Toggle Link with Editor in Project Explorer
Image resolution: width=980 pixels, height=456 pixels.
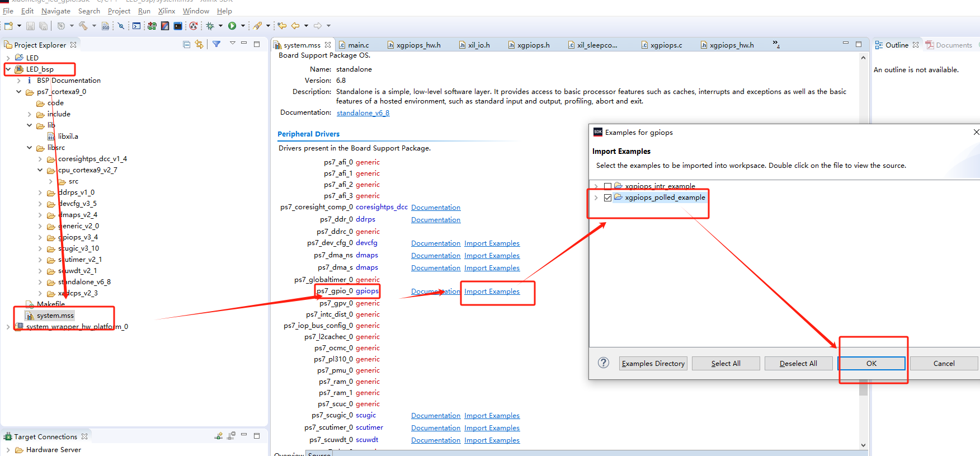tap(199, 44)
